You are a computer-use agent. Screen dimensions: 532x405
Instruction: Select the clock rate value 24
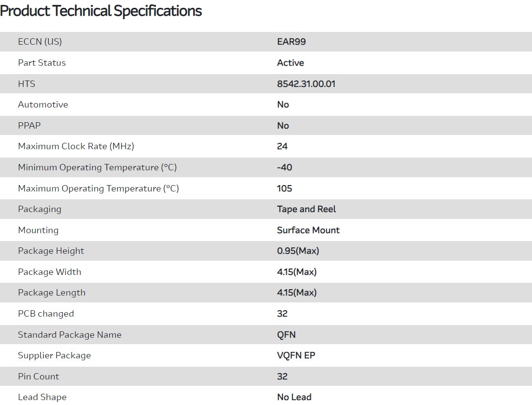pyautogui.click(x=282, y=146)
